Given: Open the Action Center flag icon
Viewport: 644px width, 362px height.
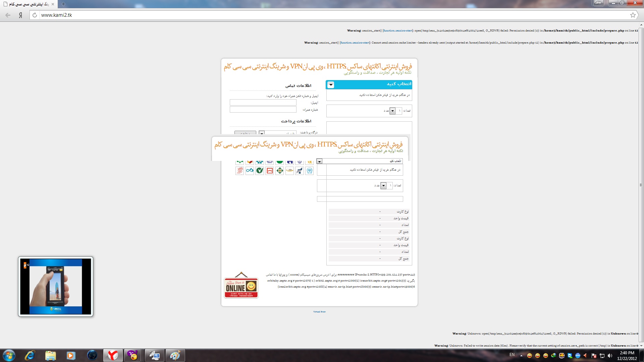Looking at the screenshot, I should click(594, 356).
